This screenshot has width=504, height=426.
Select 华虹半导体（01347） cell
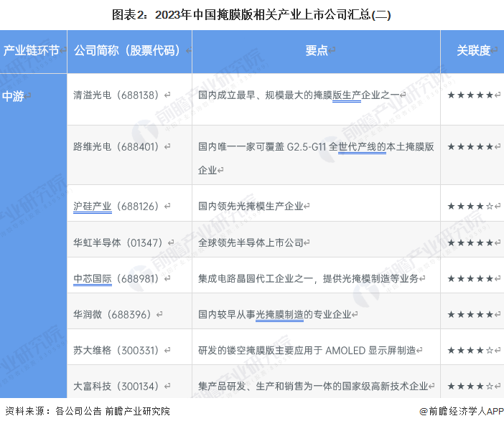(129, 239)
